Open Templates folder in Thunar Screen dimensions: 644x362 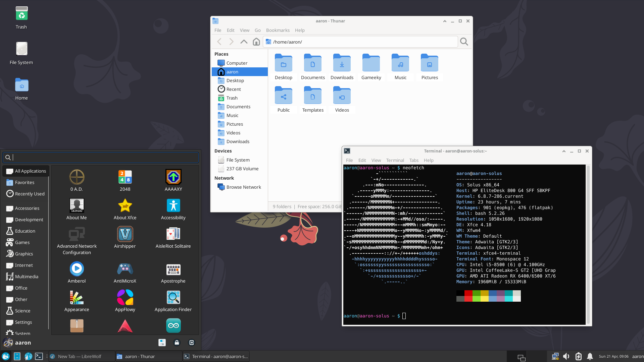pos(313,100)
